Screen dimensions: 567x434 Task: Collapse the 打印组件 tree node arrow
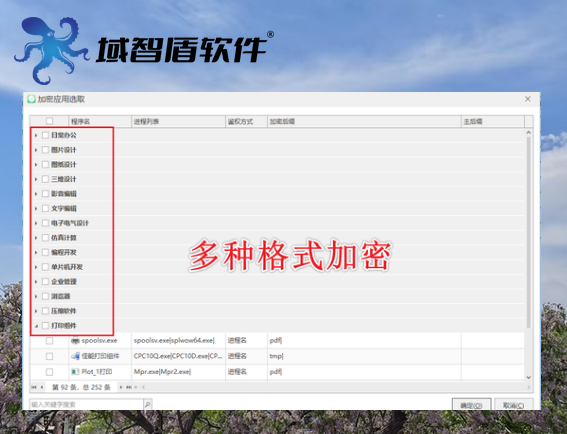36,326
